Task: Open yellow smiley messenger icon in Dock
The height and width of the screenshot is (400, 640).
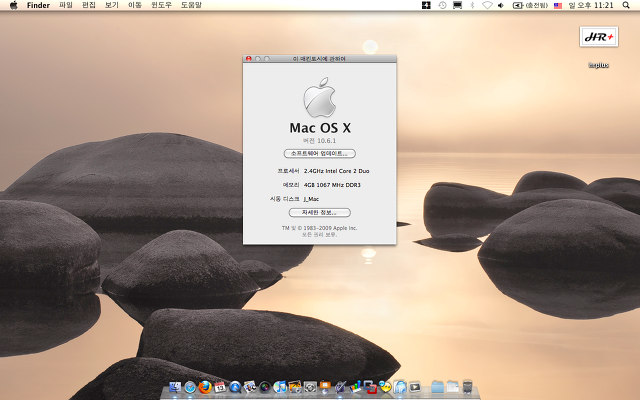Action: point(385,387)
